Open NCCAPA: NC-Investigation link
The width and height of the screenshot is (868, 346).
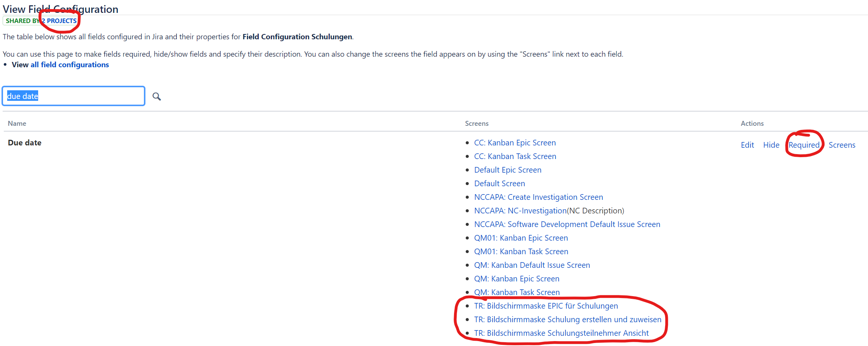[x=520, y=211]
